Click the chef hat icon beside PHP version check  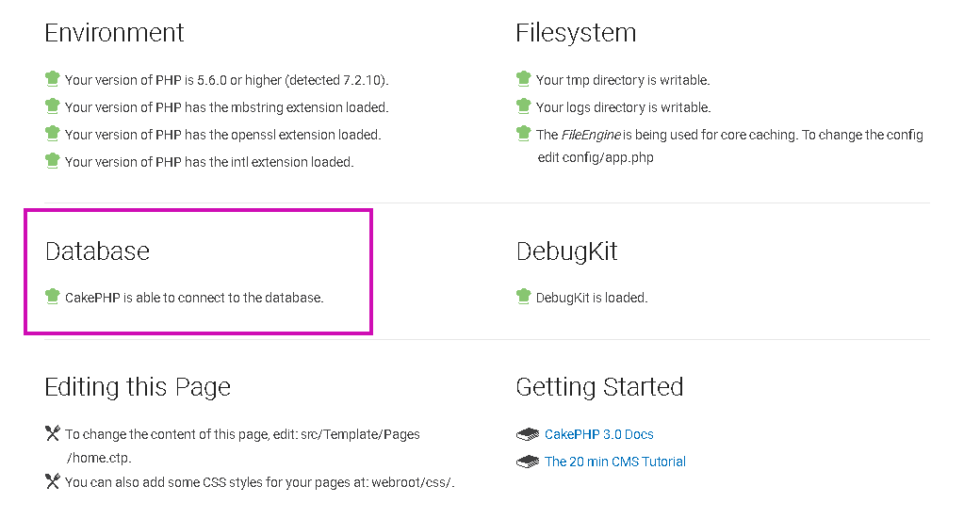click(x=53, y=79)
